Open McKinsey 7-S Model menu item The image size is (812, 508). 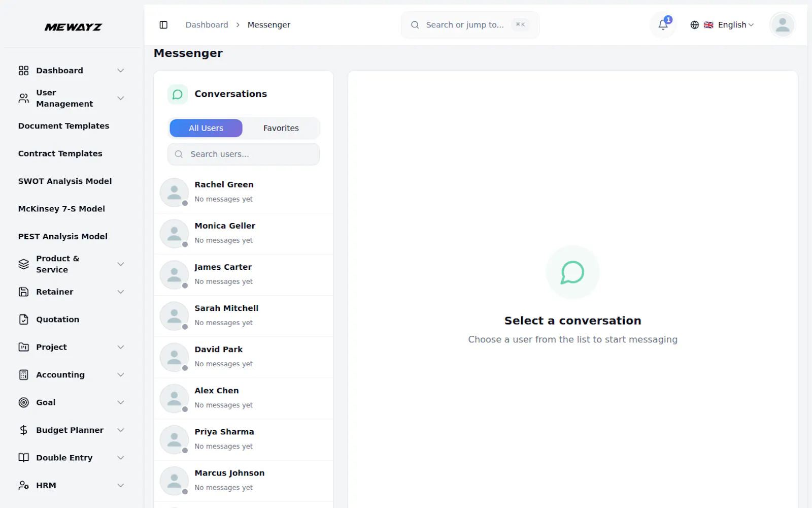[61, 209]
